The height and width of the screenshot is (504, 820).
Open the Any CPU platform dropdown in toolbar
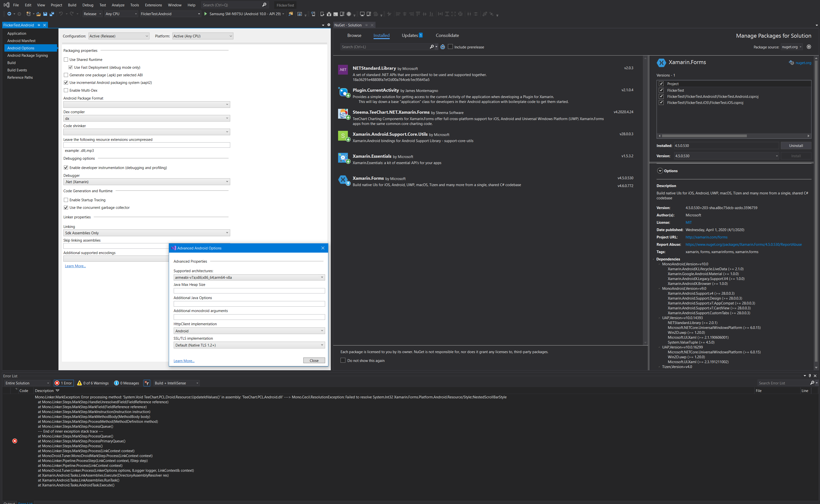[x=121, y=14]
